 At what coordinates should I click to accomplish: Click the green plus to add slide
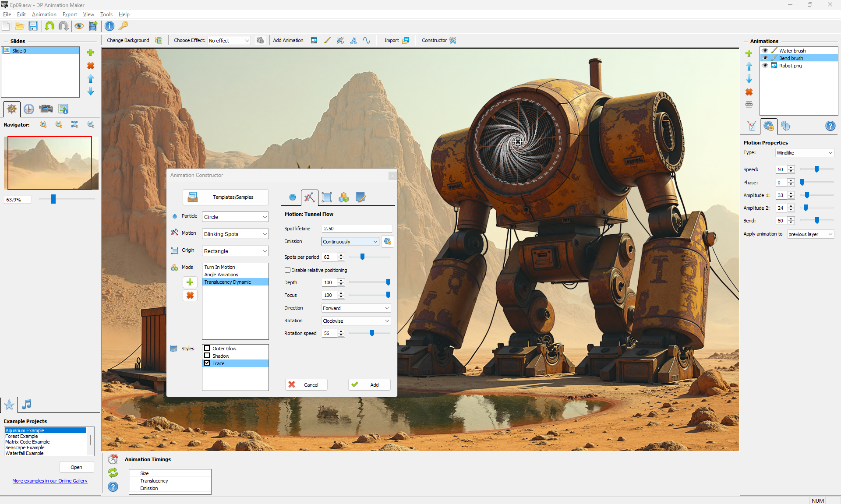[x=91, y=53]
